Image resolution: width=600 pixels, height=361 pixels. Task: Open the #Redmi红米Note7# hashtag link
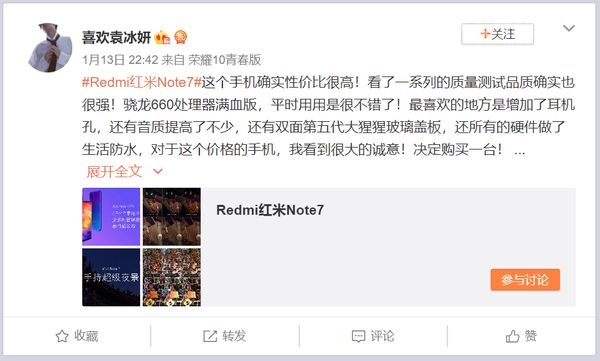click(x=141, y=82)
